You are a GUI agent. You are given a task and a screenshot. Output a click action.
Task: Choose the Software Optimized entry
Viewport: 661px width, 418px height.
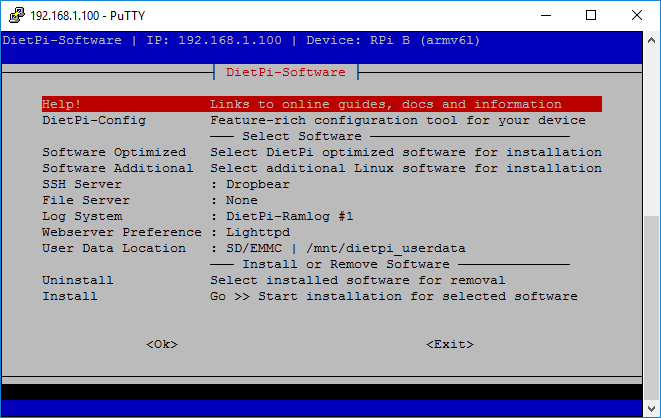[322, 152]
